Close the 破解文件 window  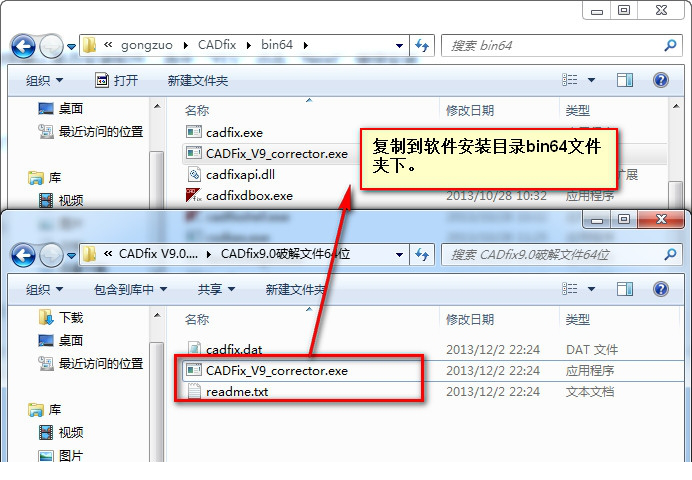[661, 219]
